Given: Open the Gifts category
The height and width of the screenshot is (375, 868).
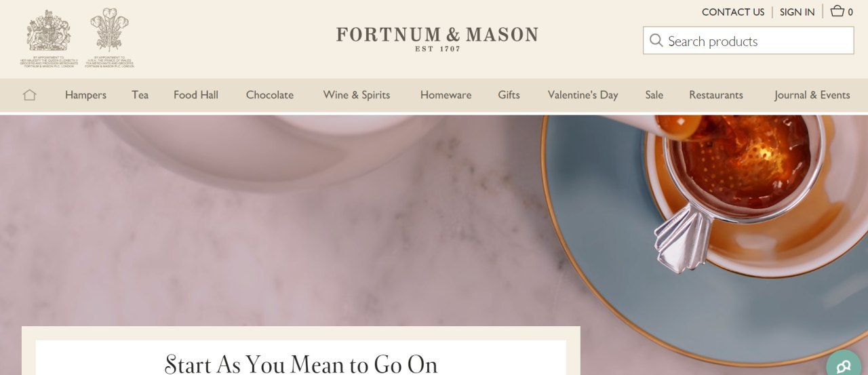Looking at the screenshot, I should tap(509, 95).
